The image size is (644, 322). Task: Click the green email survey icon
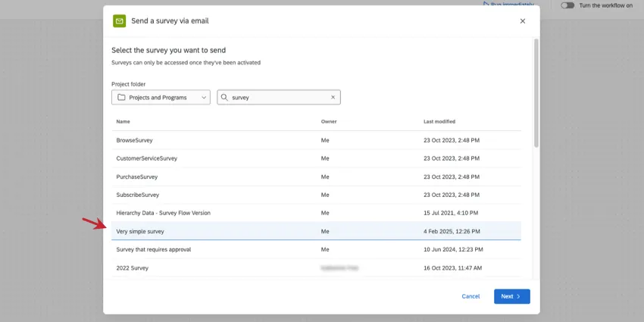click(120, 21)
